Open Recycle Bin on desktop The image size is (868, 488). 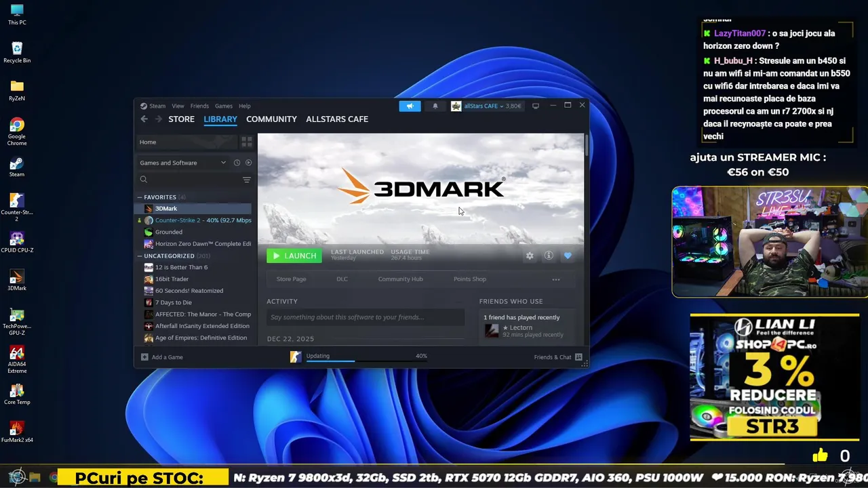[17, 52]
